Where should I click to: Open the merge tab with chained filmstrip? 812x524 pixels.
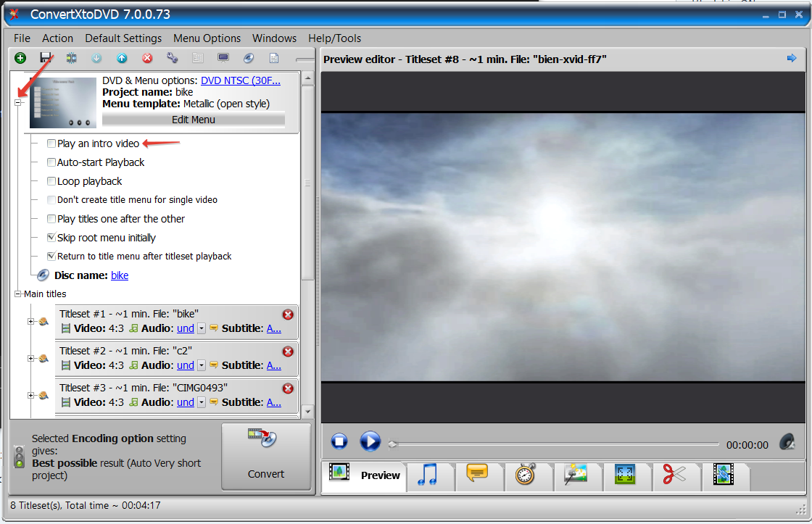724,474
